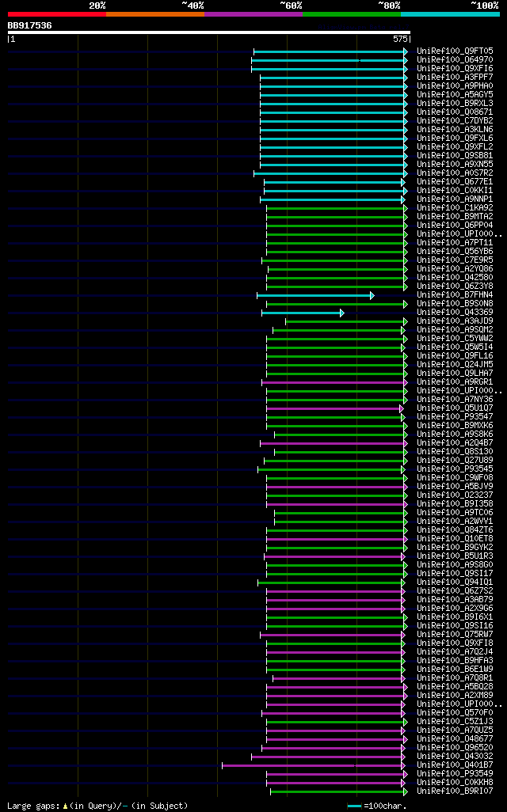507x812 pixels.
Task: Click the UniRef100_A7Q2J4 hit name
Action: point(456,651)
